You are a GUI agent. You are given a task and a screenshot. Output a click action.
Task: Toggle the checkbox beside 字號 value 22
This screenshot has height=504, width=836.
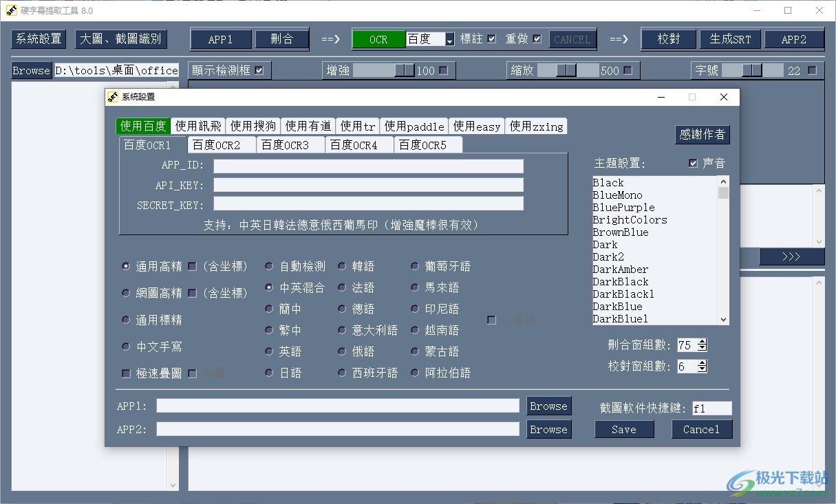coord(812,70)
